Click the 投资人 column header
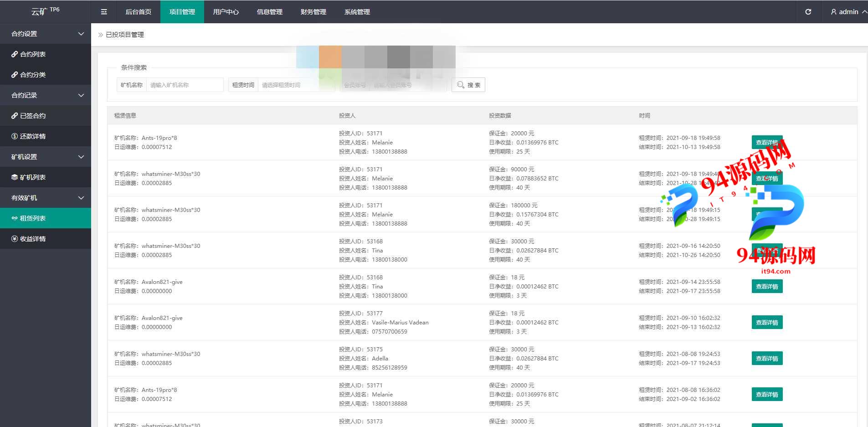Screen dimensions: 868x427 (x=347, y=115)
